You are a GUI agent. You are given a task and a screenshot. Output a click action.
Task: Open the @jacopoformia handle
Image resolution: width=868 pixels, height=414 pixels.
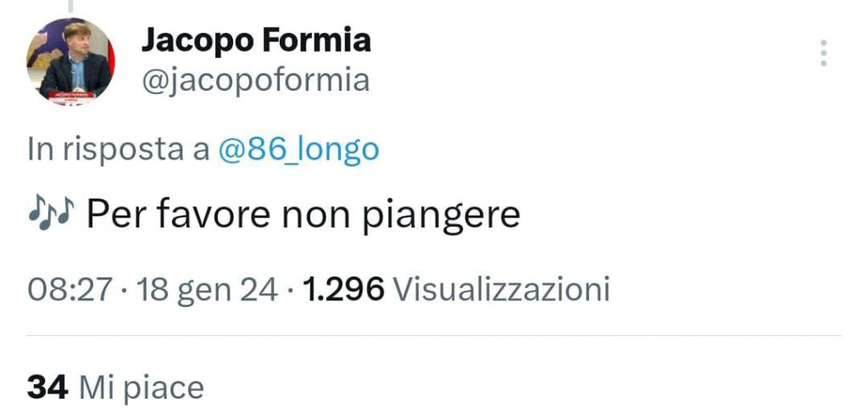[256, 81]
